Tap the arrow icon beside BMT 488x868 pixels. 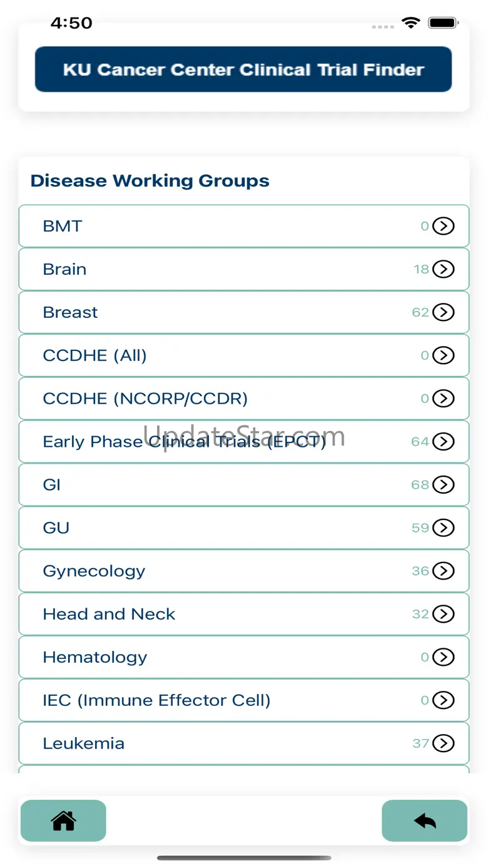[x=444, y=226]
